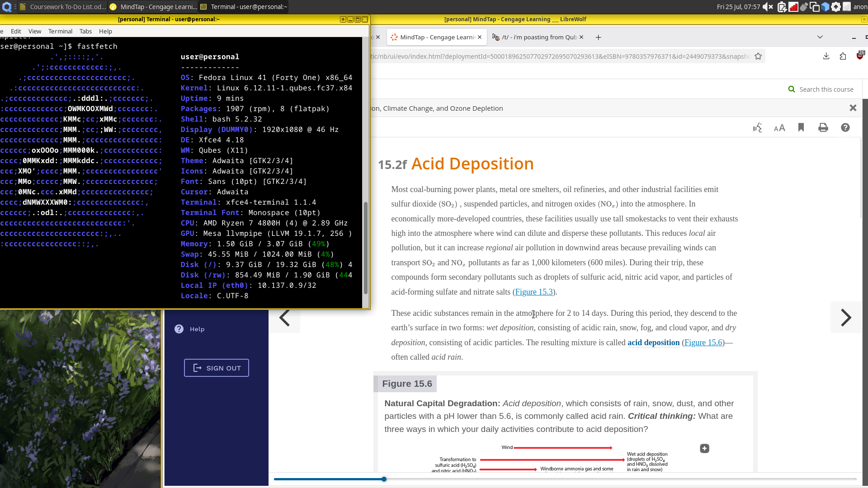Open the reader help question-mark icon
This screenshot has height=488, width=868.
point(845,128)
